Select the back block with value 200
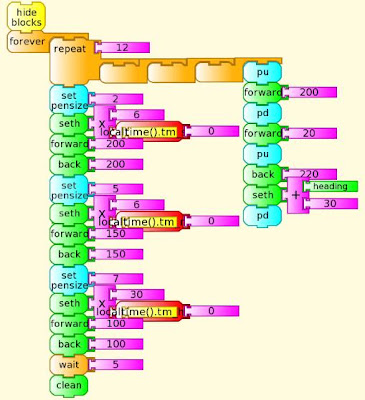The image size is (365, 400). [x=69, y=164]
